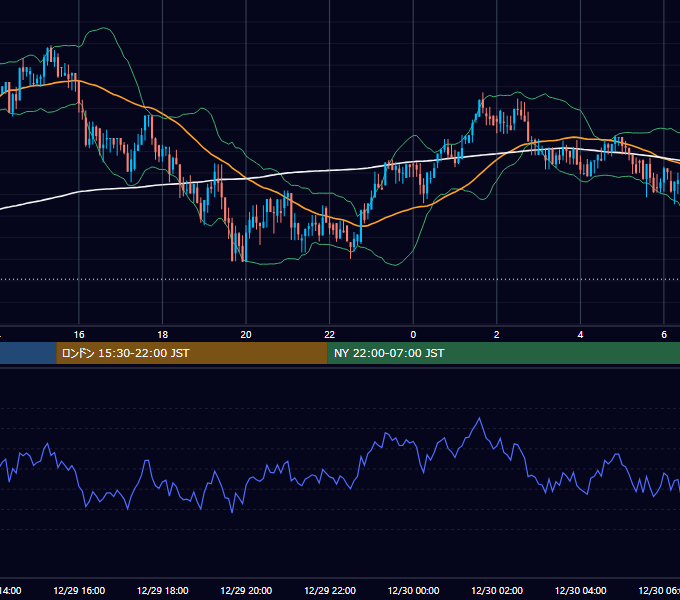Screen dimensions: 680x600
Task: Click the 12/29 18:00 date label
Action: coord(163,590)
